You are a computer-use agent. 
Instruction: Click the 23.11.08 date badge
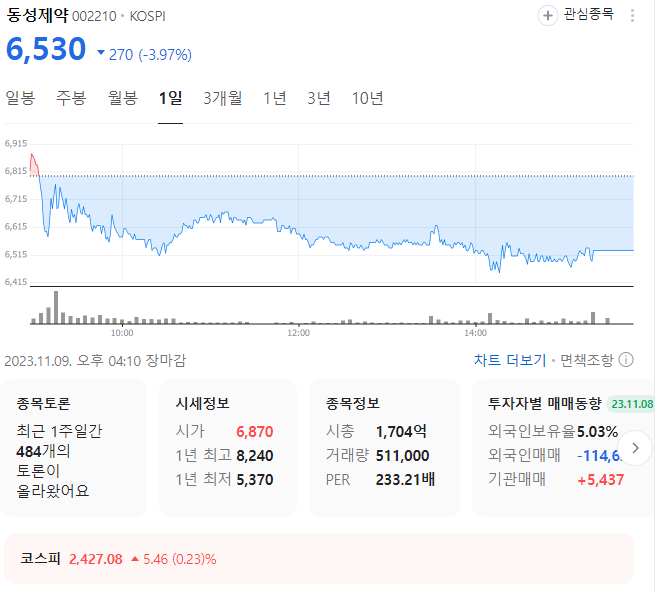point(632,404)
